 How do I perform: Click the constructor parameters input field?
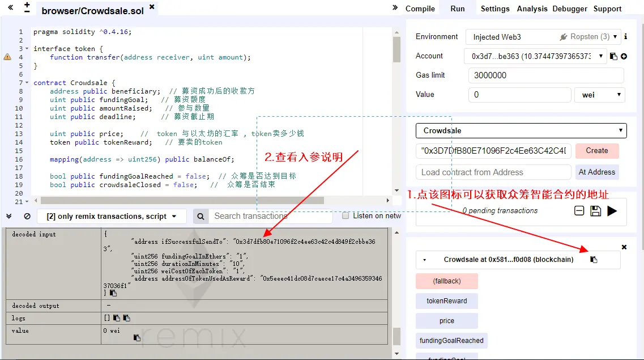click(x=493, y=150)
